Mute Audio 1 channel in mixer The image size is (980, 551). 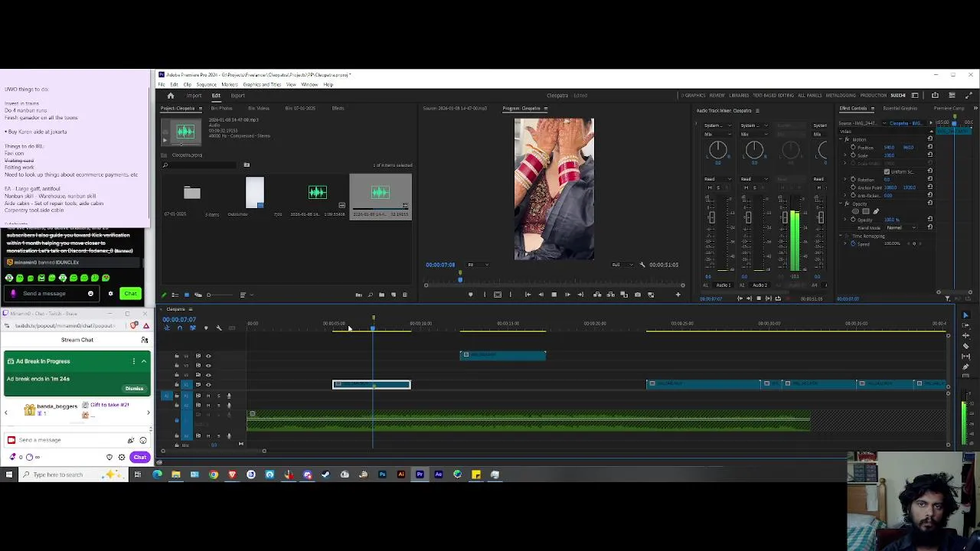coord(710,187)
